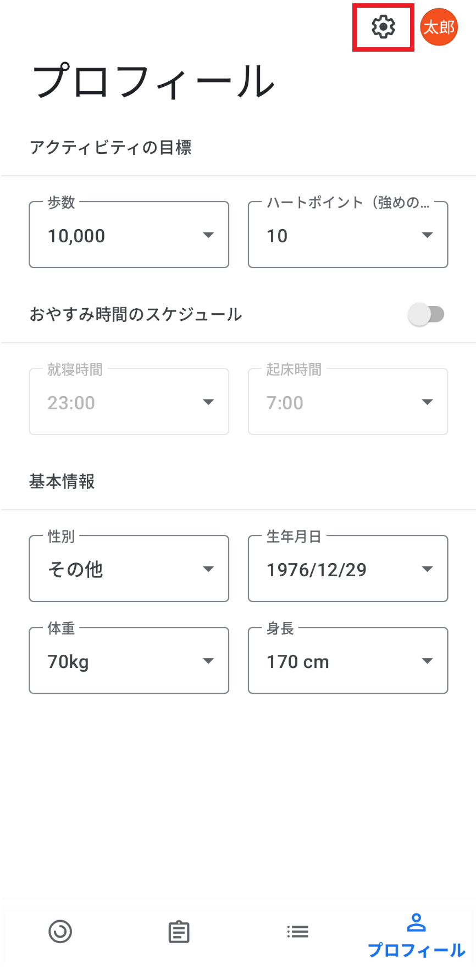Open the Browse list tab icon
This screenshot has width=476, height=980.
click(297, 932)
